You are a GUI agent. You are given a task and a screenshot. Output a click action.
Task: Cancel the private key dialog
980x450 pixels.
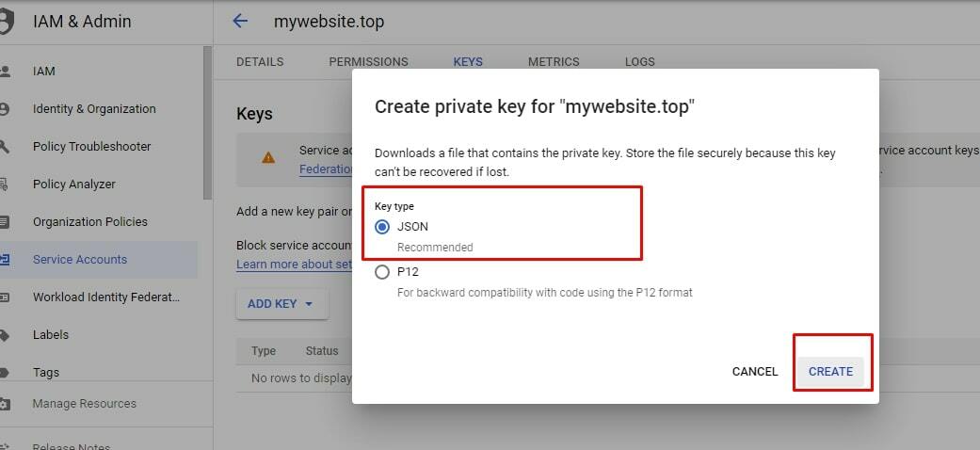755,371
